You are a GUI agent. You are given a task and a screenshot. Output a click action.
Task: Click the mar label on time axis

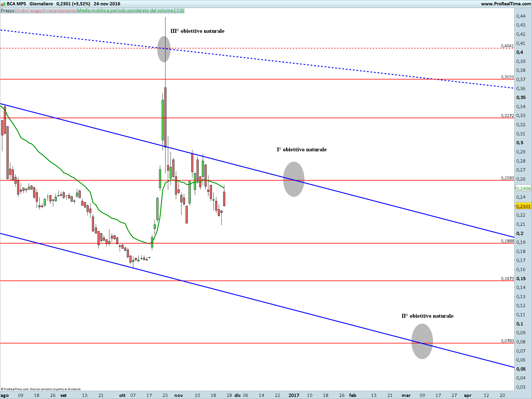(x=406, y=395)
